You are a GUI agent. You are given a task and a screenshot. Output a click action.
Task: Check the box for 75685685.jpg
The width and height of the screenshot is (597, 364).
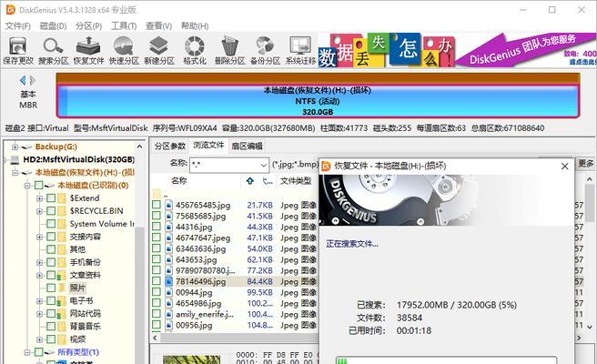click(x=157, y=216)
